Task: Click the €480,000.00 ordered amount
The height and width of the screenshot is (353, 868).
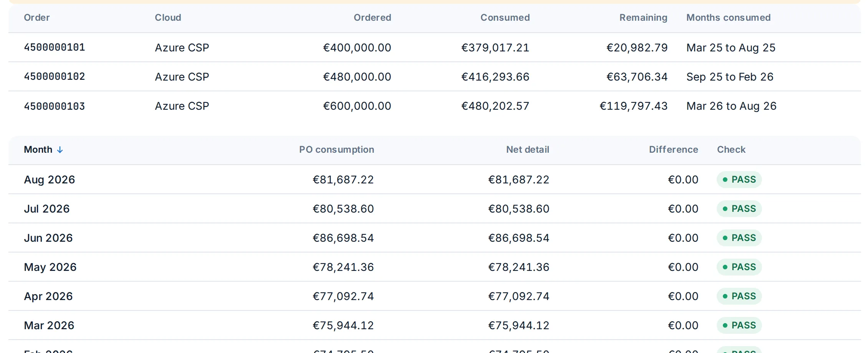Action: click(x=357, y=77)
